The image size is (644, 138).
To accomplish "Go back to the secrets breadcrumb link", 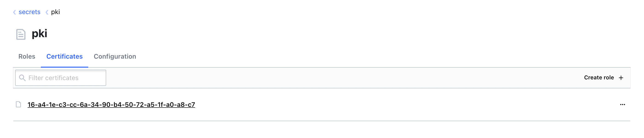I will coord(29,12).
